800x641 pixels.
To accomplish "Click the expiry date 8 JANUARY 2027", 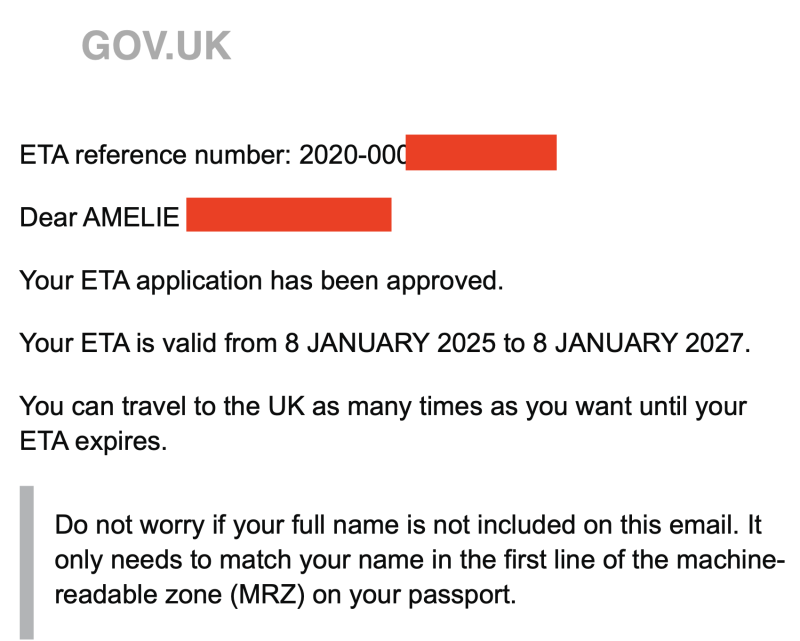I will [x=637, y=344].
